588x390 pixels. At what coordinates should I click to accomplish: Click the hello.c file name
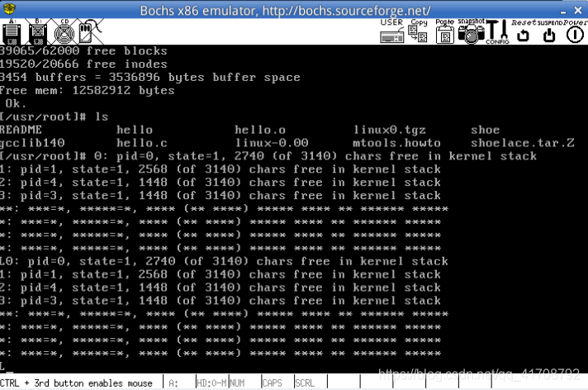pyautogui.click(x=142, y=143)
